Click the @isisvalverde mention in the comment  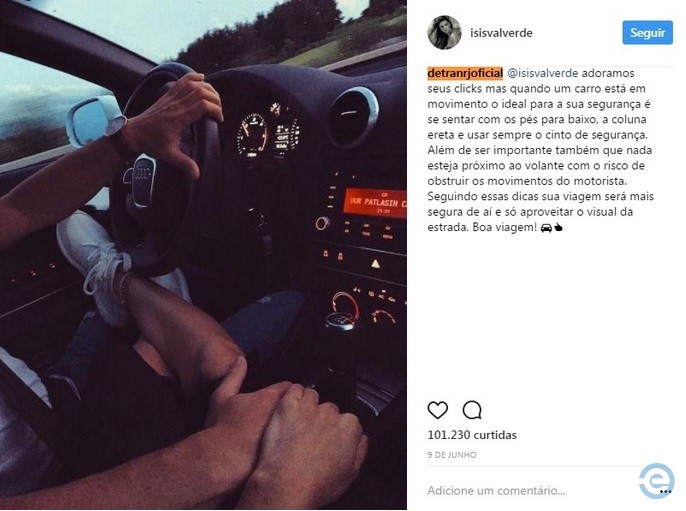tap(542, 73)
